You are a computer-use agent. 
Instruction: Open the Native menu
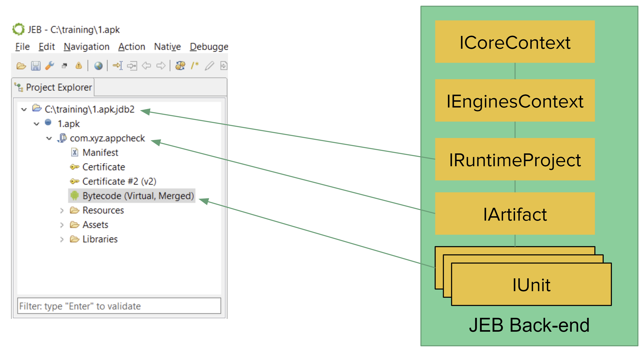(167, 47)
